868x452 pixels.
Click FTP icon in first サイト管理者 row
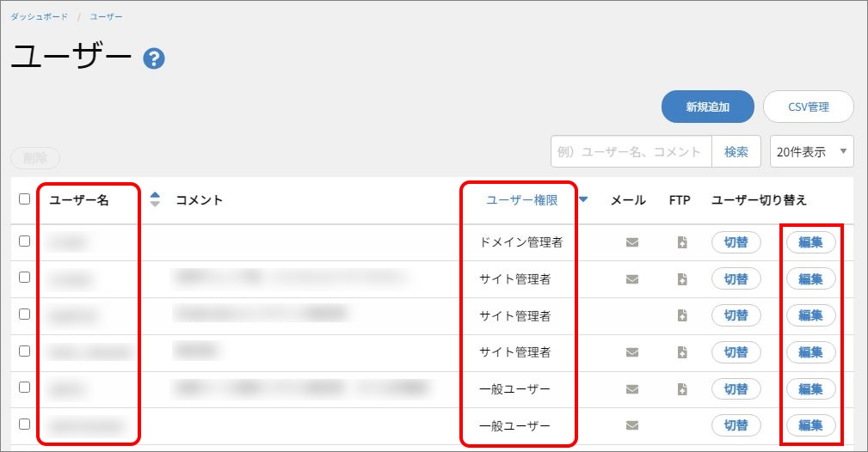pos(682,279)
